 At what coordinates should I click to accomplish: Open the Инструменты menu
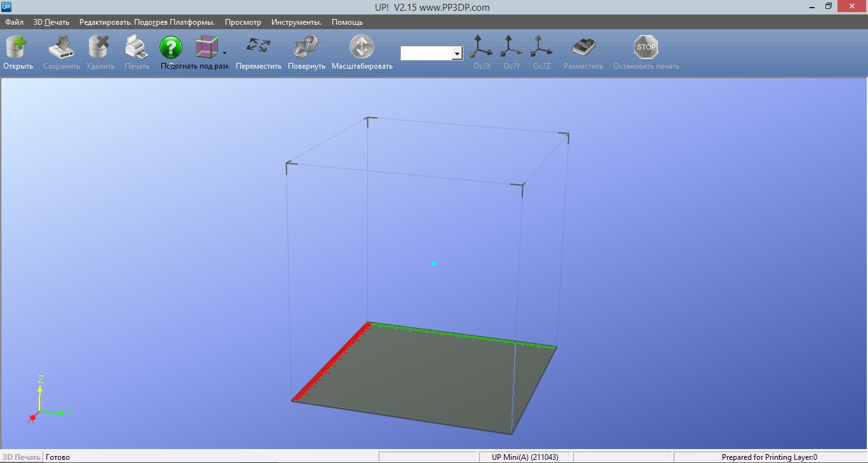click(x=296, y=22)
